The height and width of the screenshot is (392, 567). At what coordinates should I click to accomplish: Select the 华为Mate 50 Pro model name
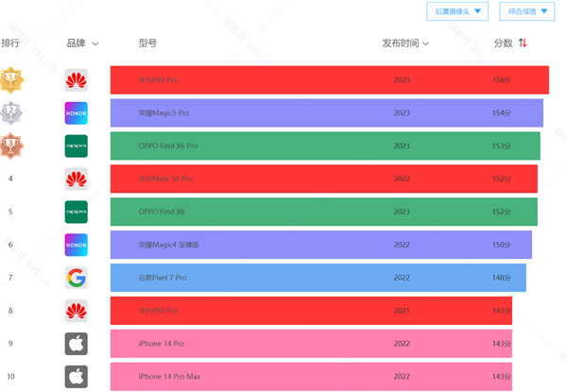(165, 179)
